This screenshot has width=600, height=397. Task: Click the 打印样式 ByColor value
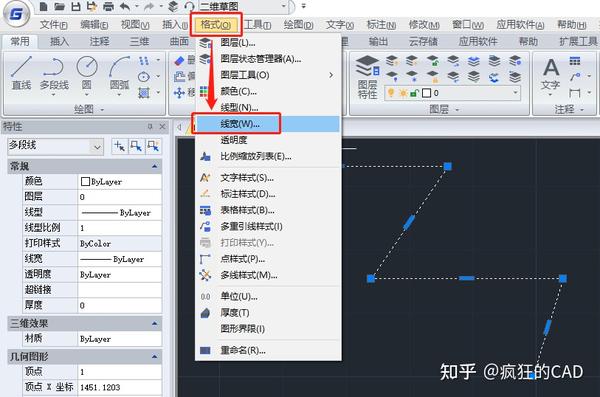point(119,243)
